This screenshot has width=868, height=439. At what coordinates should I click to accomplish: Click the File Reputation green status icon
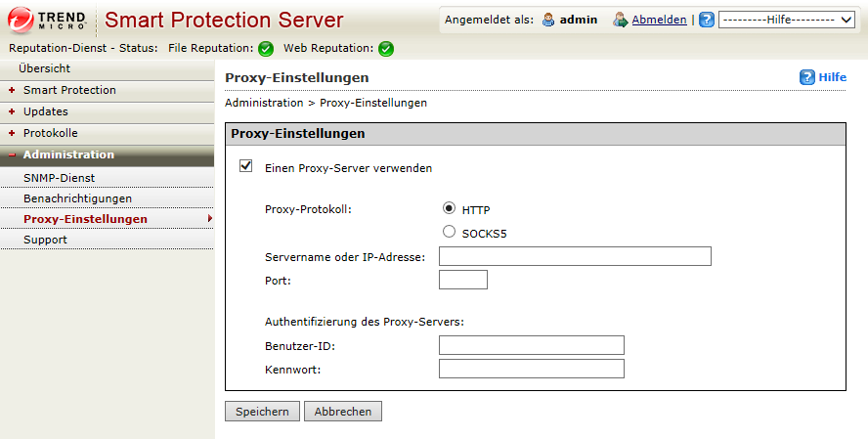(x=265, y=48)
